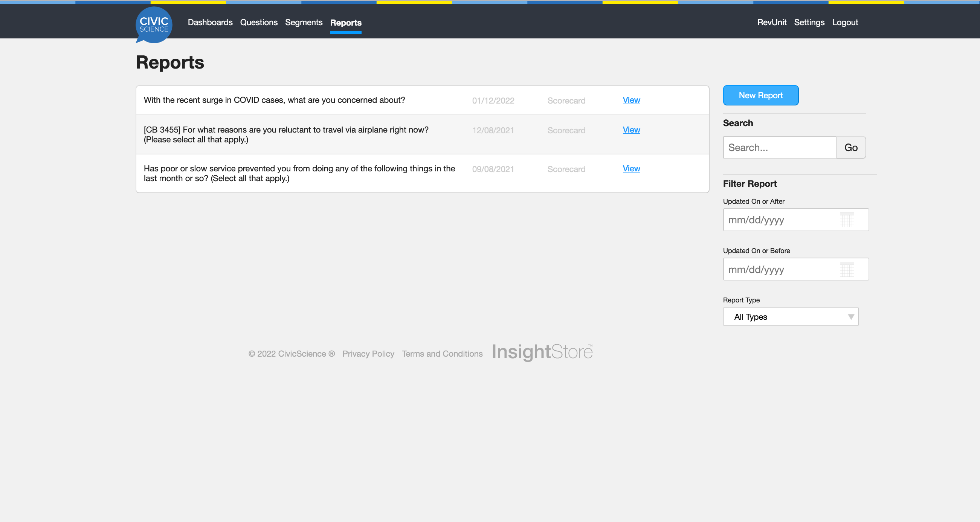
Task: Open calendar picker for Updated On or Before
Action: 846,269
